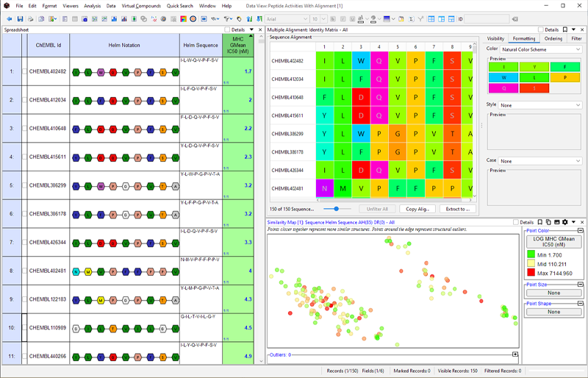Switch to the Ordering tab

pyautogui.click(x=553, y=38)
